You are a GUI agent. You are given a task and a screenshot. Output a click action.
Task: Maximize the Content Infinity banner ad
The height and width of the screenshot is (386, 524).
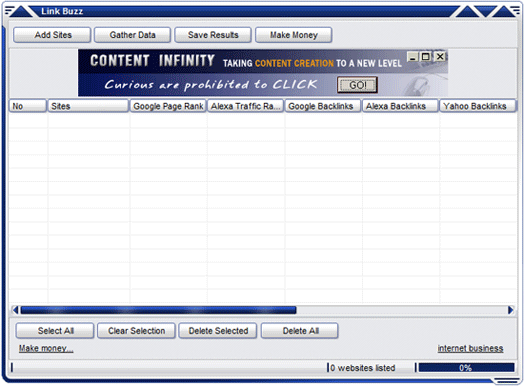426,57
